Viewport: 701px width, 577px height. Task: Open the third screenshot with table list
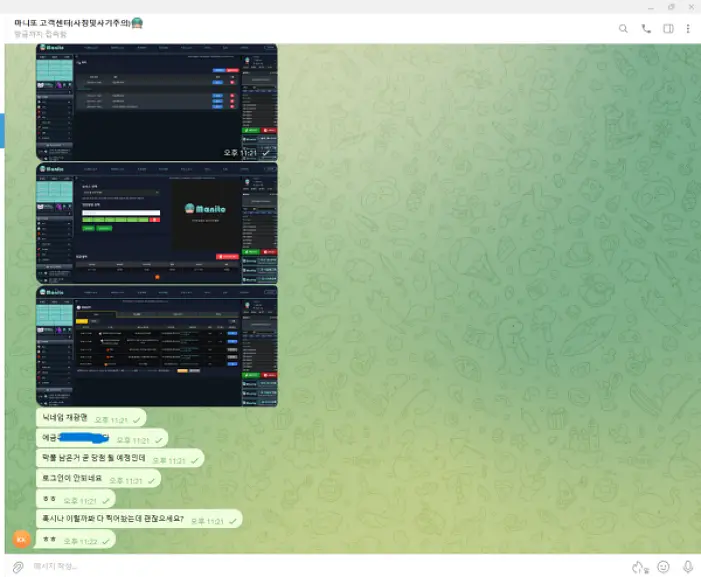click(156, 346)
